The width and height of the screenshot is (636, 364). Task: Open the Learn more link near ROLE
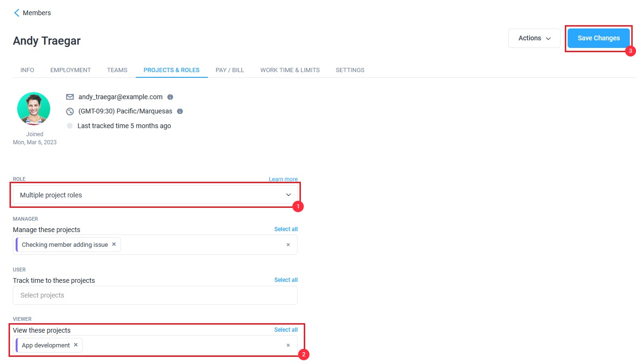pyautogui.click(x=283, y=179)
